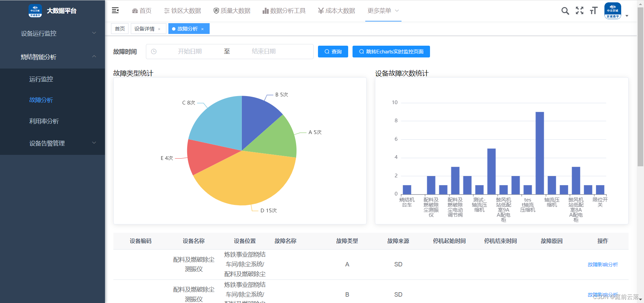Screen dimensions: 644x303
Task: Click the 查询 button
Action: coord(333,52)
